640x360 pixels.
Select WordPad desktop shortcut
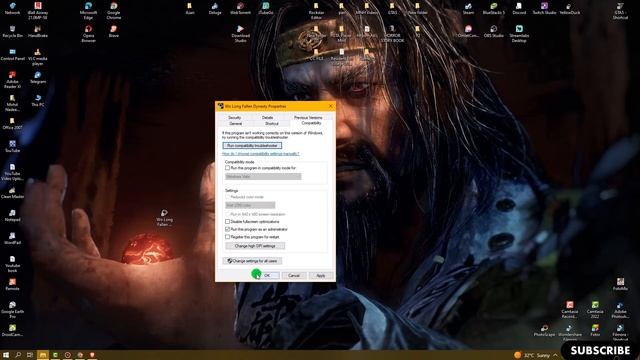[12, 238]
